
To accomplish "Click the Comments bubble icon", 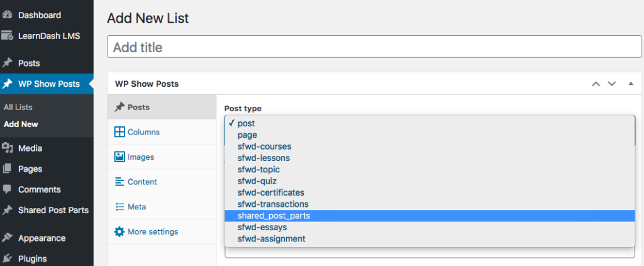I will pos(8,189).
